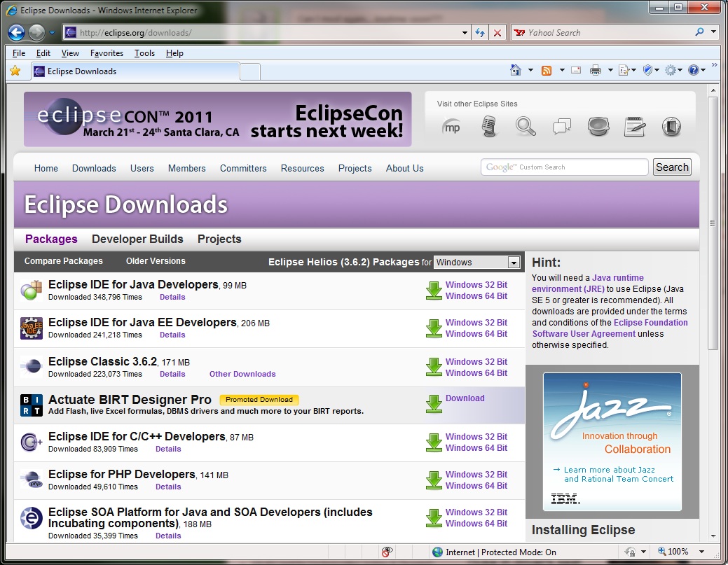
Task: Click the popup blocker status bar icon
Action: [387, 552]
